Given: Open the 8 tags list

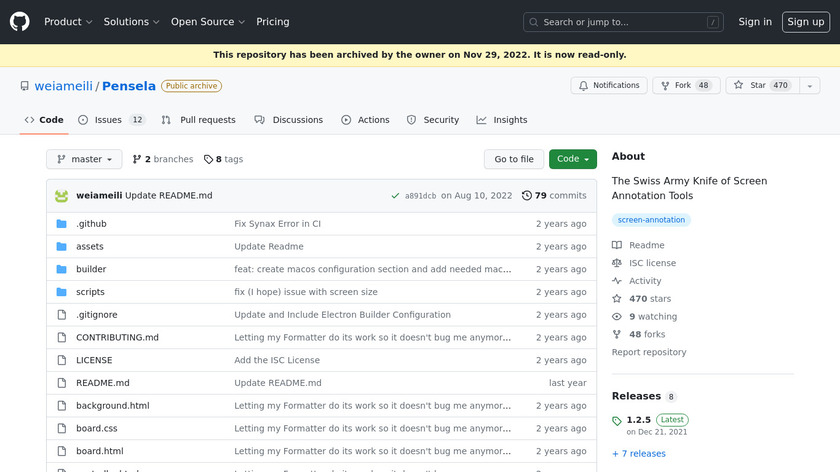Looking at the screenshot, I should [x=224, y=159].
